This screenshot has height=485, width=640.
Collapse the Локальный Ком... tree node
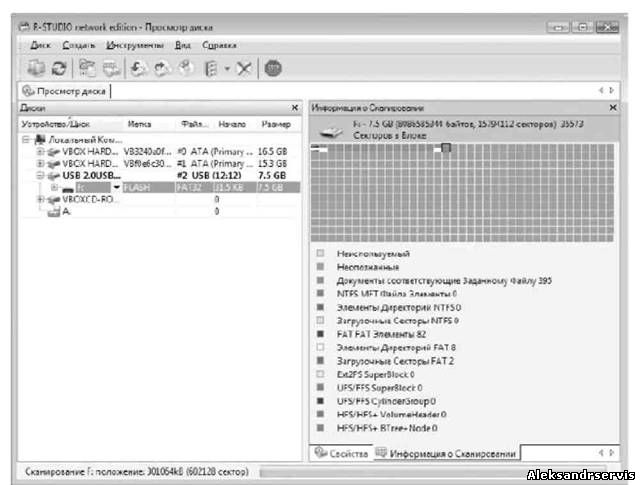coord(26,140)
